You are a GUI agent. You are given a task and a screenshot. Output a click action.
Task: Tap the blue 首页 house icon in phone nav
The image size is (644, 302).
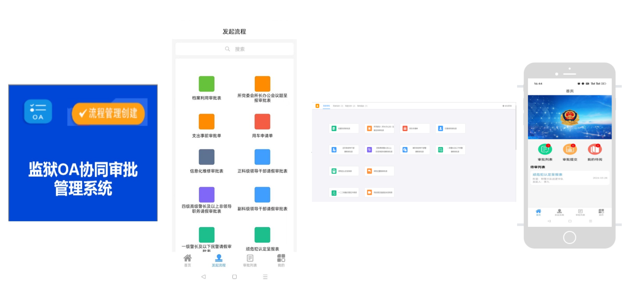(x=538, y=212)
